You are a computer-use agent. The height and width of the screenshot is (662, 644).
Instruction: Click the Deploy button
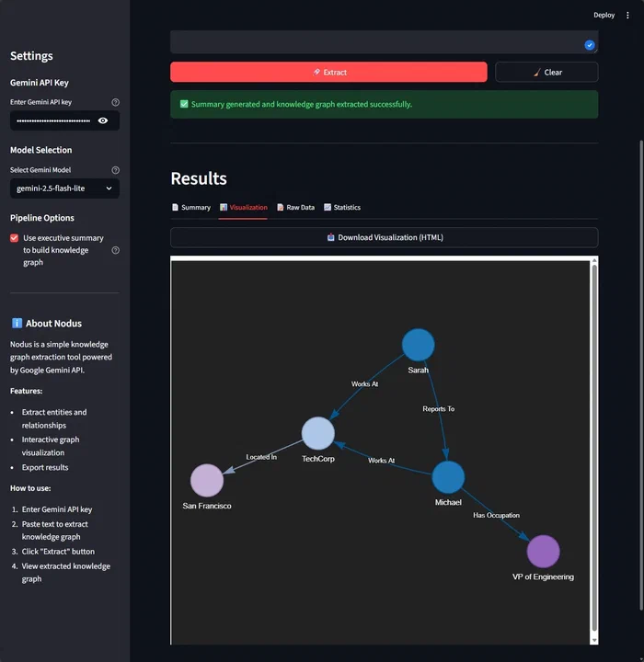pos(604,16)
